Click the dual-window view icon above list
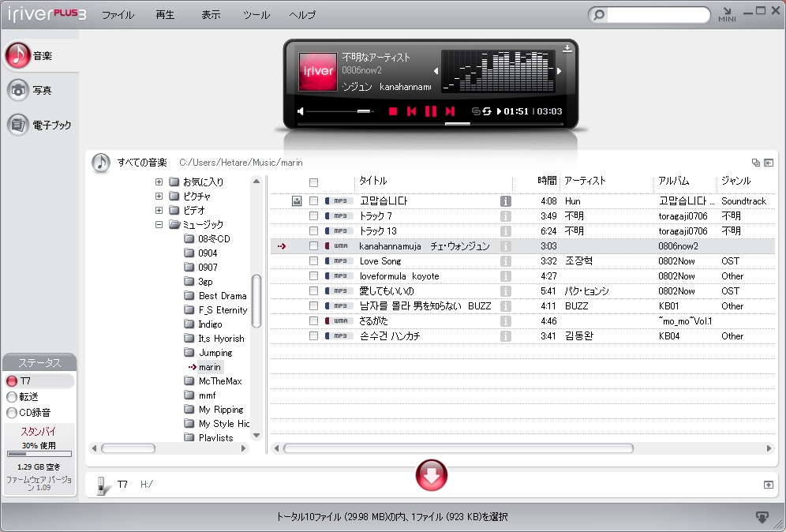Screen dimensions: 786x532 (756, 163)
